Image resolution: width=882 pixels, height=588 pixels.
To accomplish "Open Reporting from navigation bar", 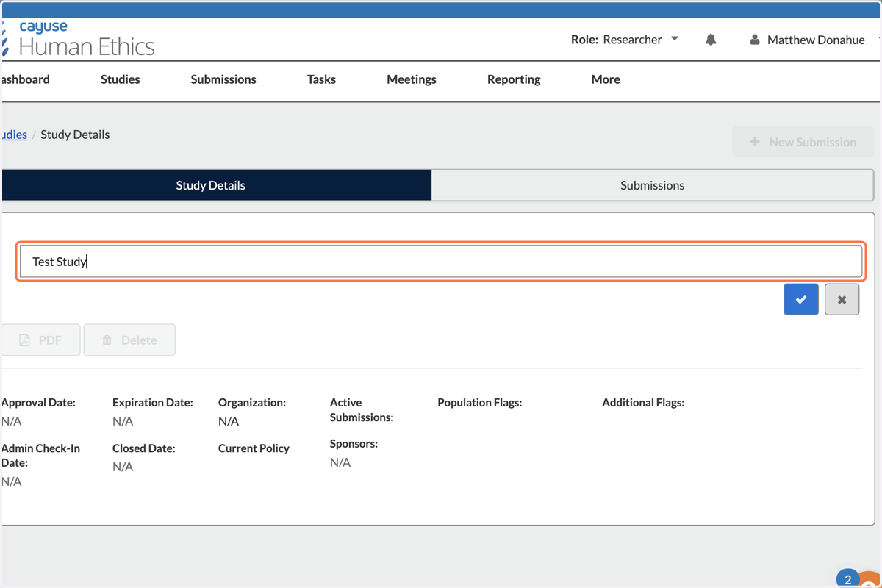I will (x=514, y=79).
